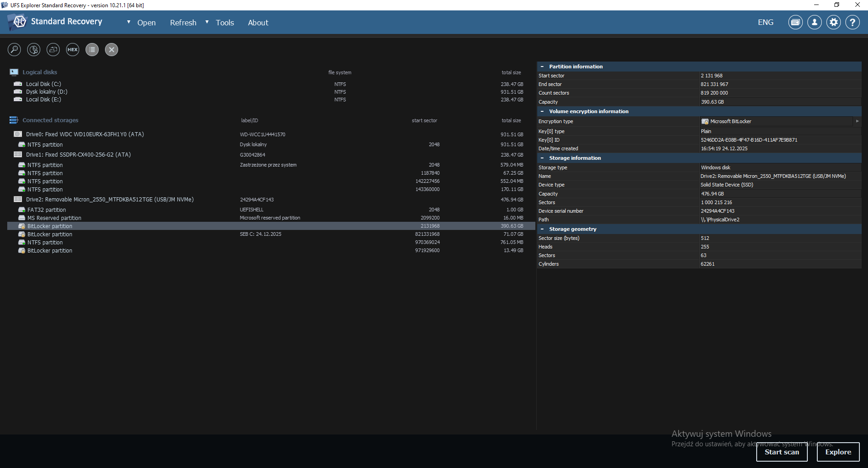Click the file system column header
The height and width of the screenshot is (468, 868).
[x=340, y=72]
